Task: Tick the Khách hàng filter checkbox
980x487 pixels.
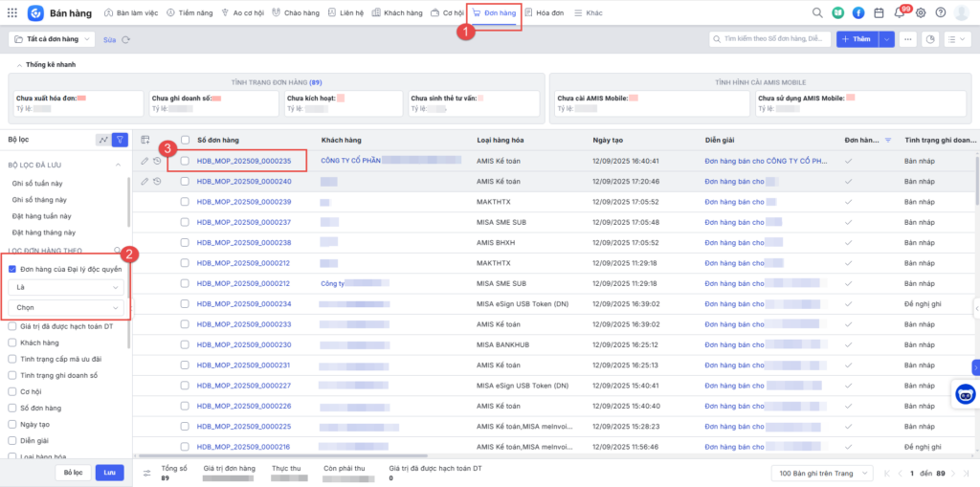Action: point(12,343)
